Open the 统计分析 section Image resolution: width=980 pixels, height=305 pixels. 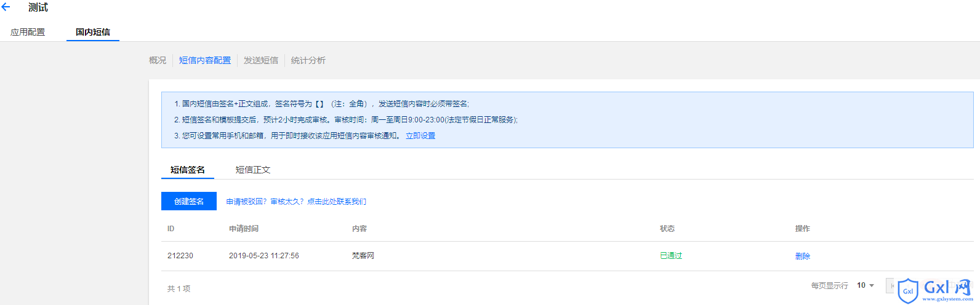[308, 60]
